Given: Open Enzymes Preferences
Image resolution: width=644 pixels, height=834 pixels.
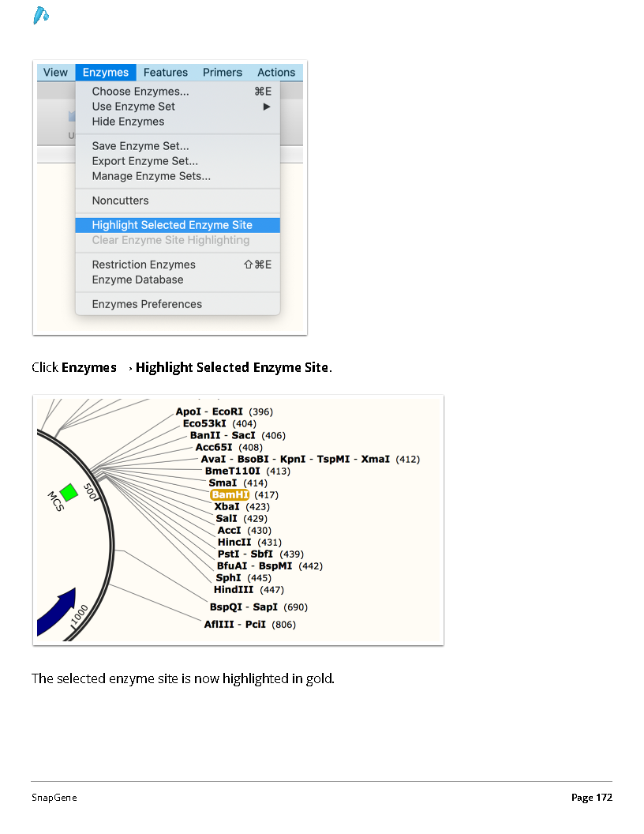Looking at the screenshot, I should coord(178,304).
